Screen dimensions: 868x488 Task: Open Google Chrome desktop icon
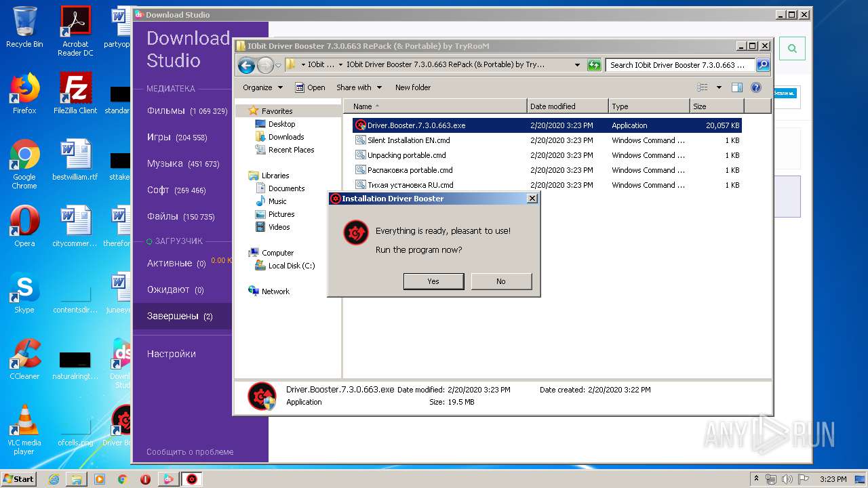pyautogui.click(x=24, y=164)
